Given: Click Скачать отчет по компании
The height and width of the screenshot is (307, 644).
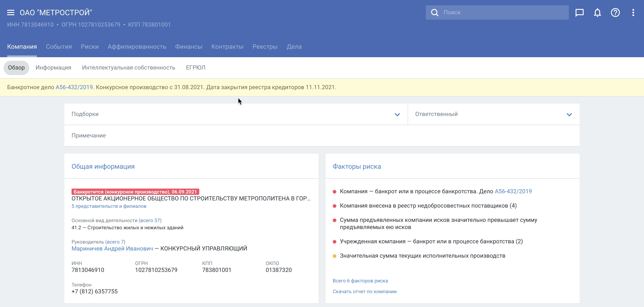Looking at the screenshot, I should [x=364, y=292].
